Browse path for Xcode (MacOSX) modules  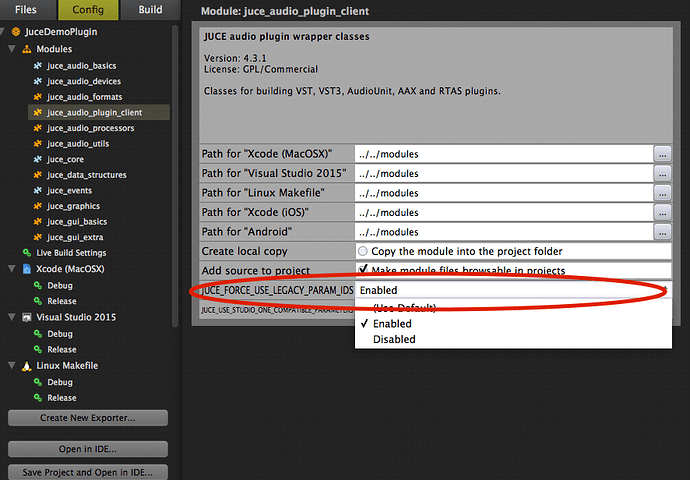662,154
